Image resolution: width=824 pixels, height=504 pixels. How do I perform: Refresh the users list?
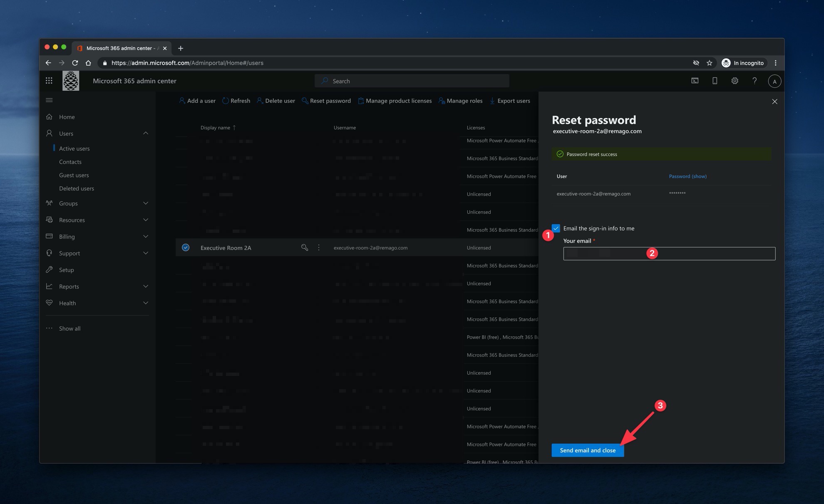pyautogui.click(x=236, y=101)
